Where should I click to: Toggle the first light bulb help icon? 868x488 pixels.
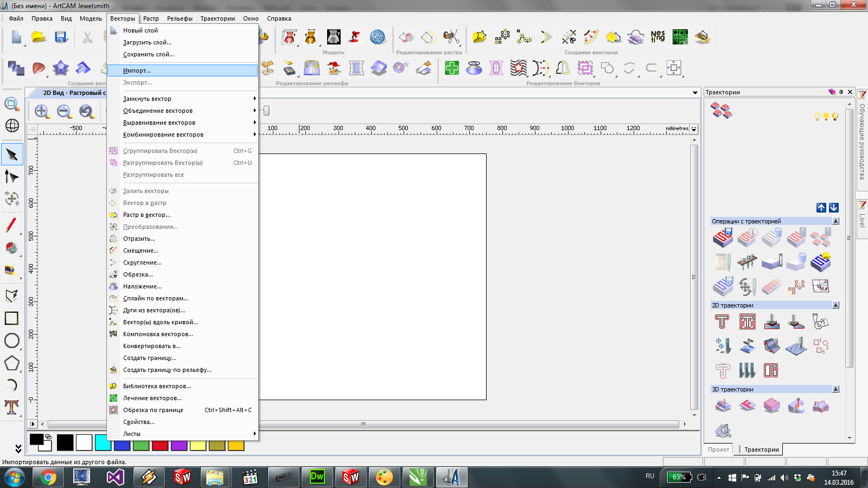[x=818, y=117]
